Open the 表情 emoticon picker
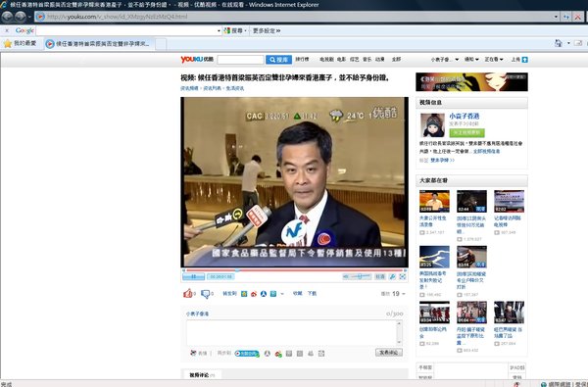 click(199, 353)
